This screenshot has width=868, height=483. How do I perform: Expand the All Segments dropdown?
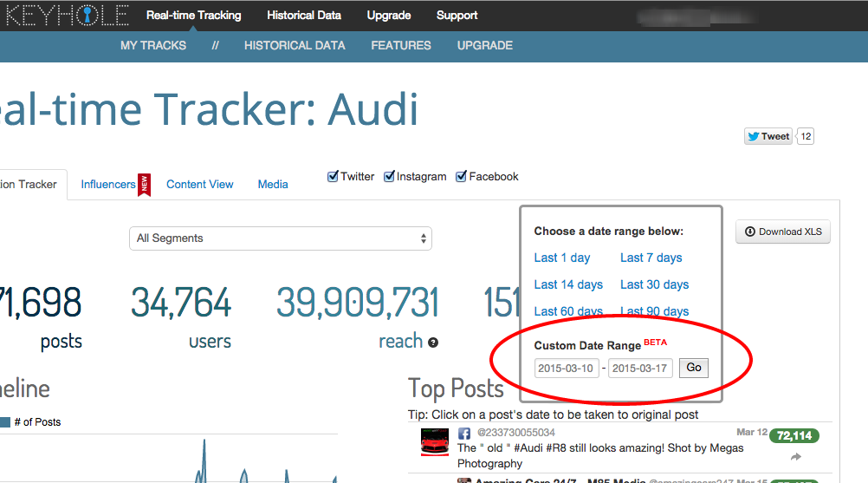[x=281, y=238]
